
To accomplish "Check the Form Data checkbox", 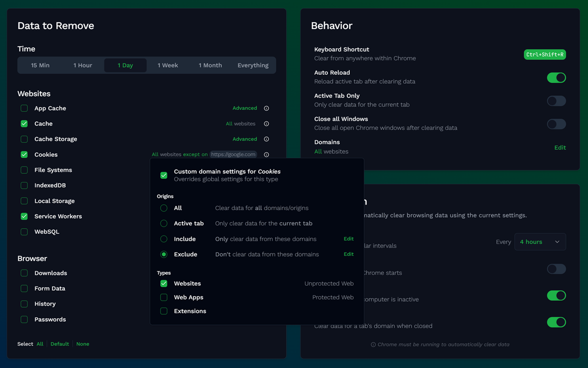I will coord(24,288).
